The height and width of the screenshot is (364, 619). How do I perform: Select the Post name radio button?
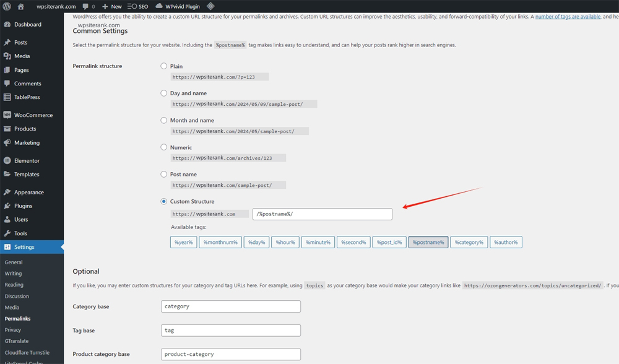tap(164, 174)
